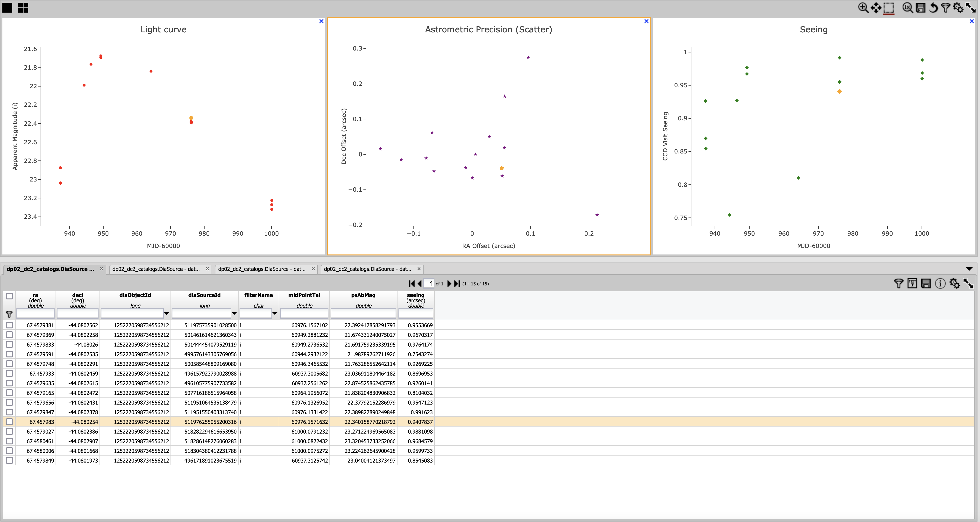Switch charts to single view layout
980x522 pixels.
pos(7,8)
